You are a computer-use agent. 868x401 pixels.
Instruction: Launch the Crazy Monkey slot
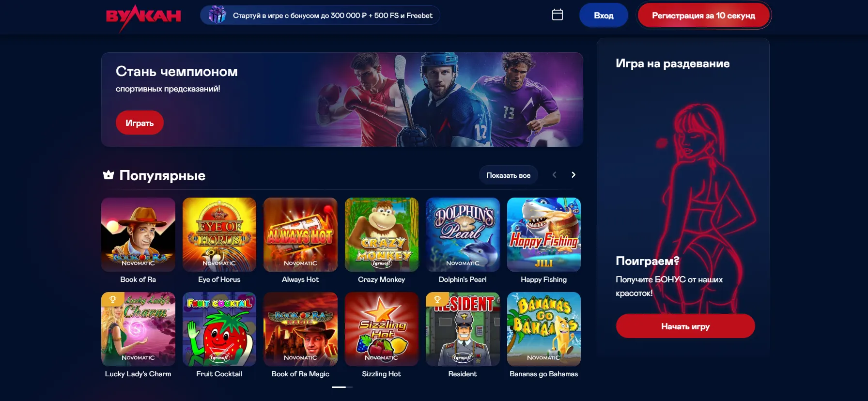pyautogui.click(x=382, y=234)
